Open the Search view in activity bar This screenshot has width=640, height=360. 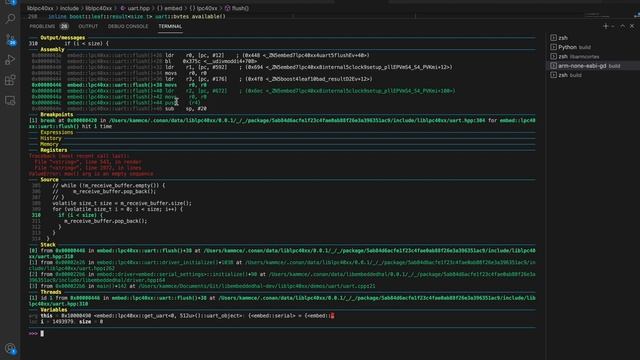coord(10,18)
